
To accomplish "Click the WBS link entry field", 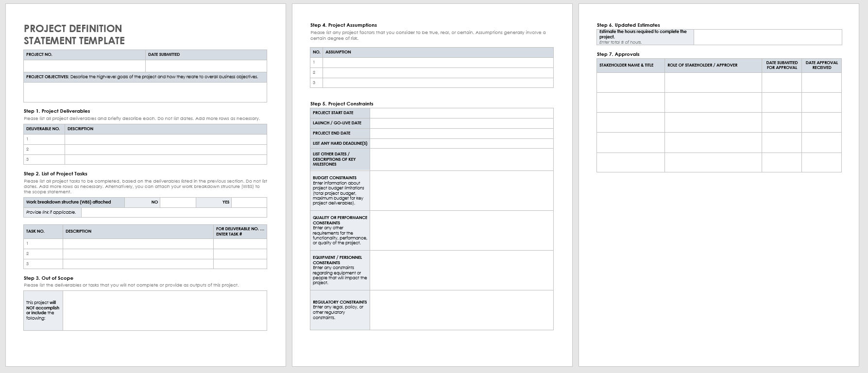I will pyautogui.click(x=173, y=213).
